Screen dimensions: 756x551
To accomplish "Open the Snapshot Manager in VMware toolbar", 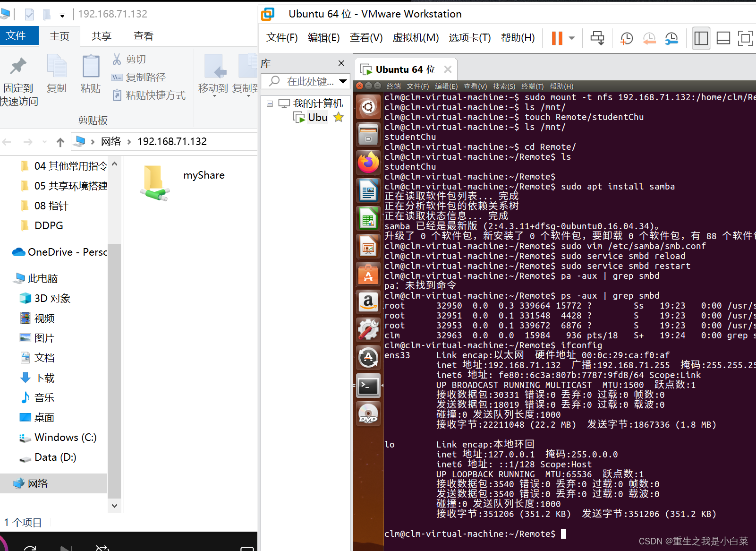I will [x=671, y=38].
